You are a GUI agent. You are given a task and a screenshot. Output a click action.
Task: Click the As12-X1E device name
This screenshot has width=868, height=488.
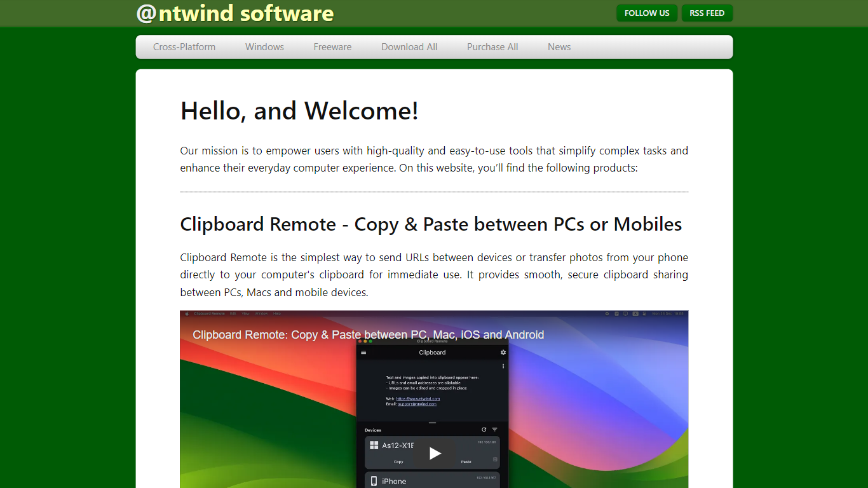(x=398, y=446)
